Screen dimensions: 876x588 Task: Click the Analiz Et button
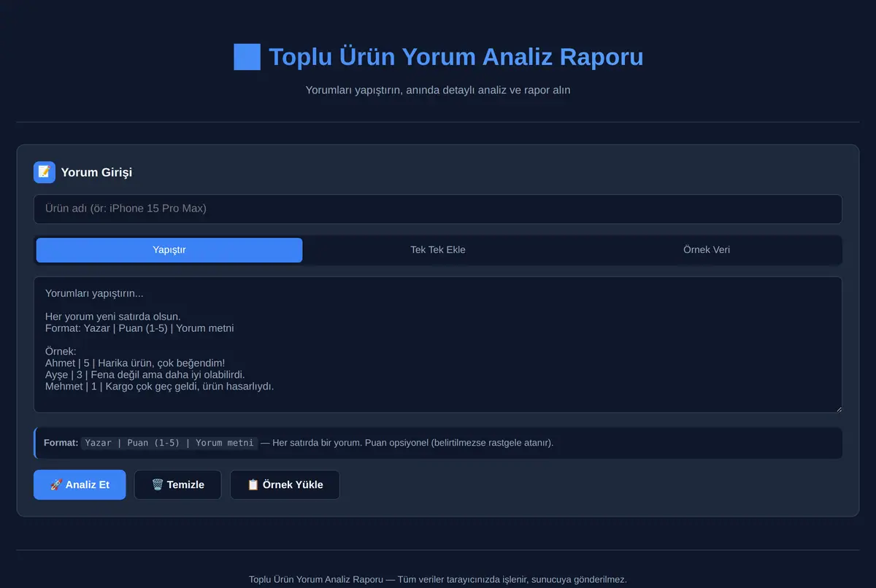[80, 484]
